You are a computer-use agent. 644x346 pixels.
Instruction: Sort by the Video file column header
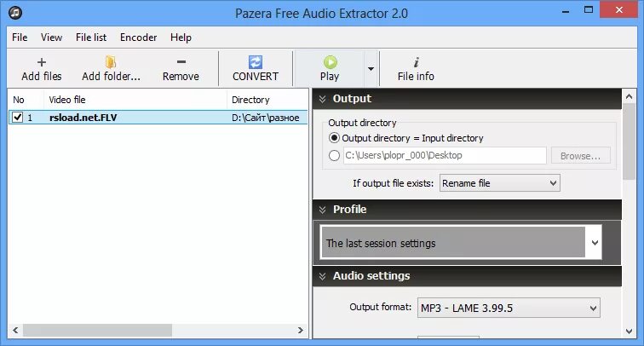135,100
